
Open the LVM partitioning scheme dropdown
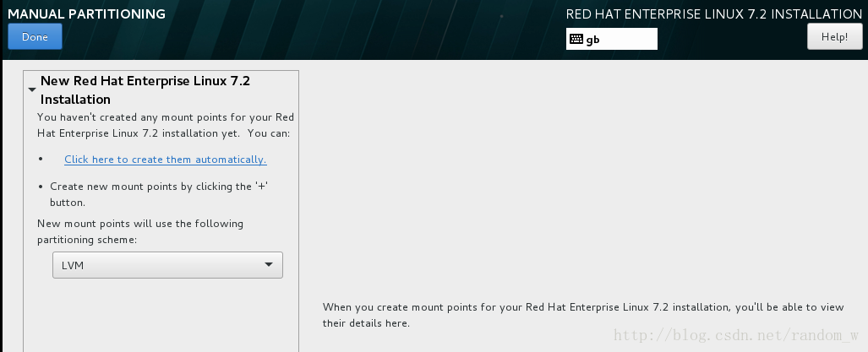point(167,265)
